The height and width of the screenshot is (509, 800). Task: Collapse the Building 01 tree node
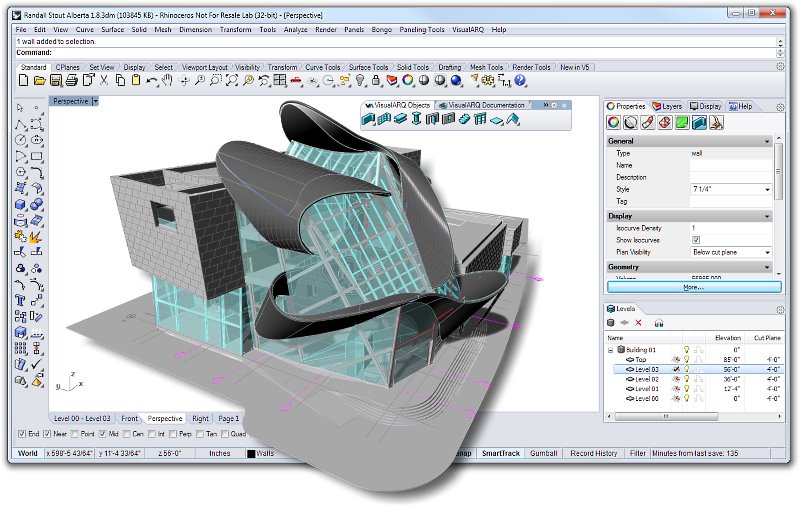(611, 350)
